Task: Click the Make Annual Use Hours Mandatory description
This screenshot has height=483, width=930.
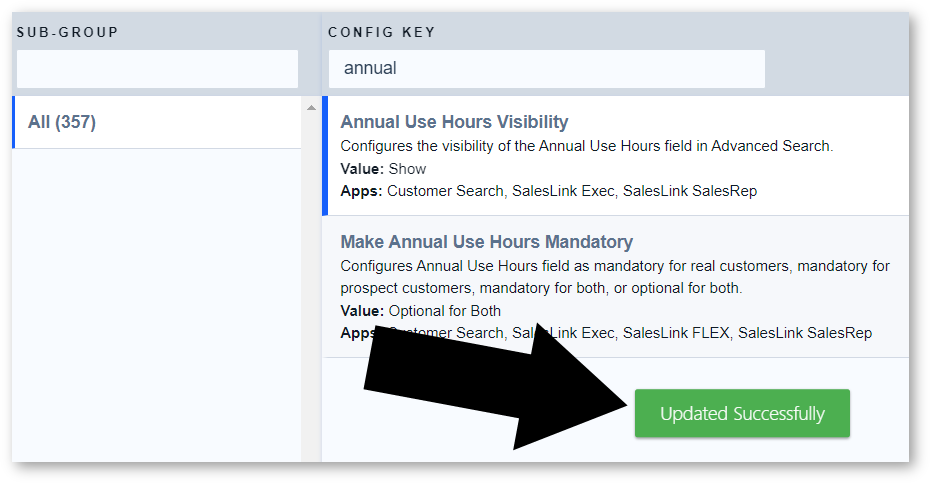Action: (x=614, y=277)
